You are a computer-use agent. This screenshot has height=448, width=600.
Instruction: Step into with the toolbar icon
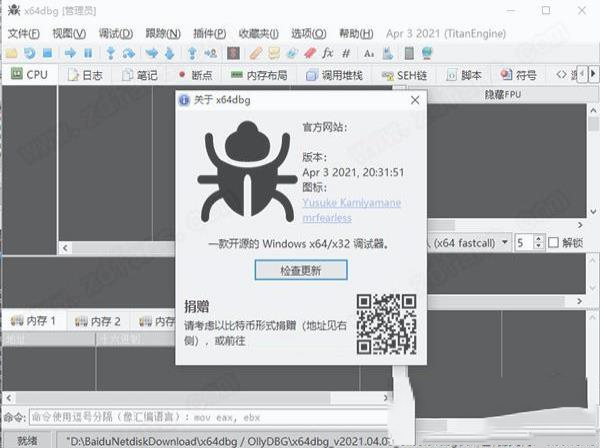pos(111,53)
